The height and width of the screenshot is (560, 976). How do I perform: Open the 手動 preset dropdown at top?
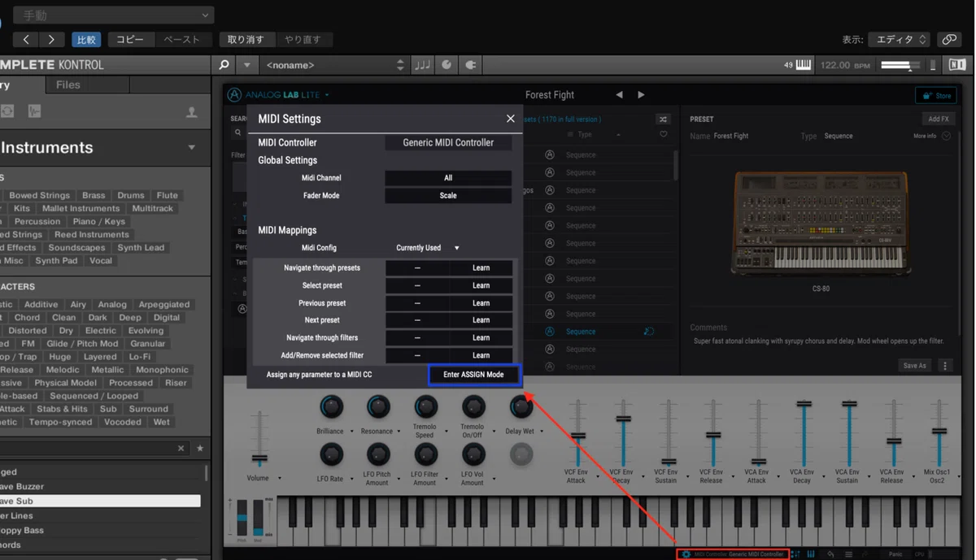(114, 15)
